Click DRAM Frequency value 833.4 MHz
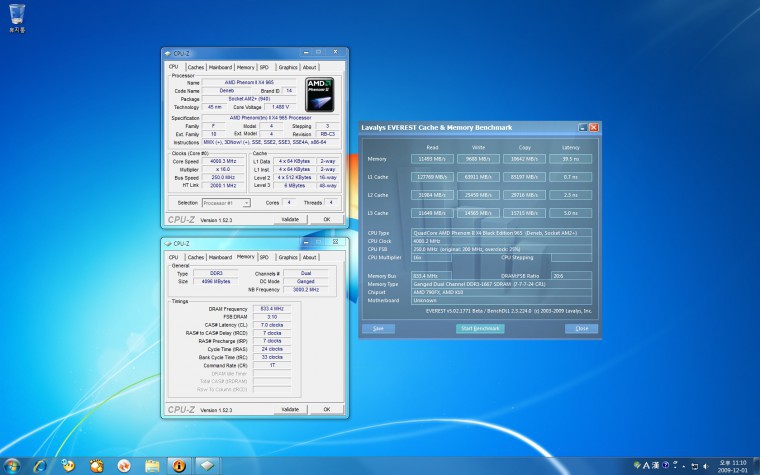 pos(272,309)
